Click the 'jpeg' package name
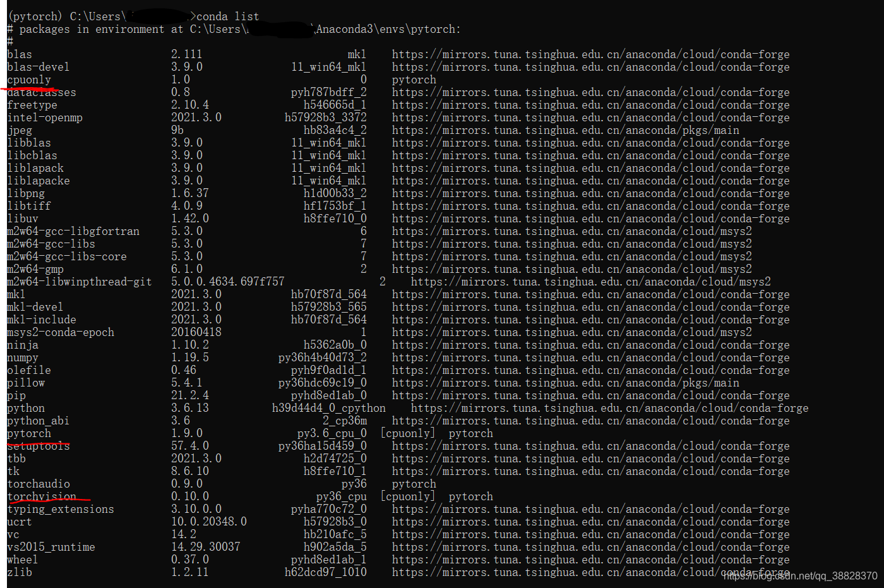The width and height of the screenshot is (884, 588). coord(20,130)
